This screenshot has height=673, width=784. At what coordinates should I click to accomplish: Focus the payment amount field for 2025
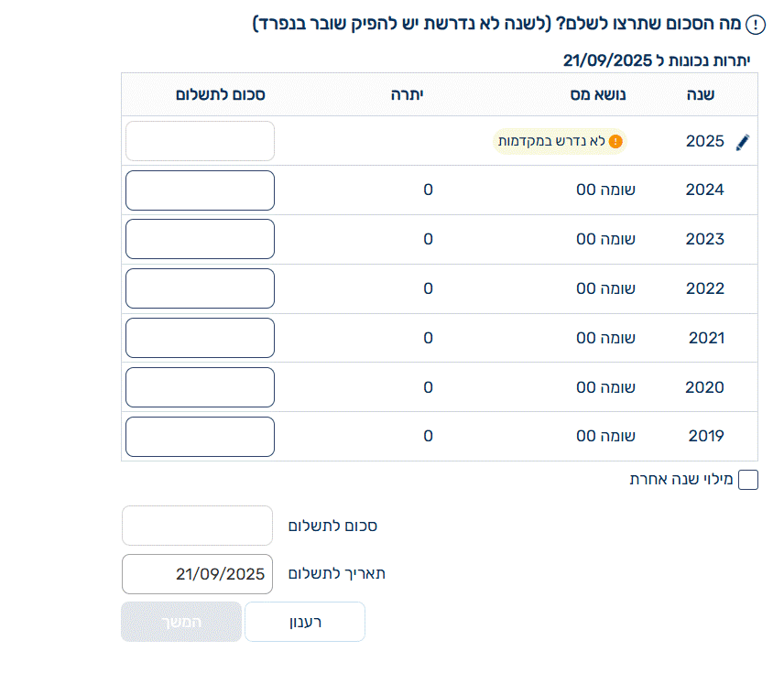(200, 141)
